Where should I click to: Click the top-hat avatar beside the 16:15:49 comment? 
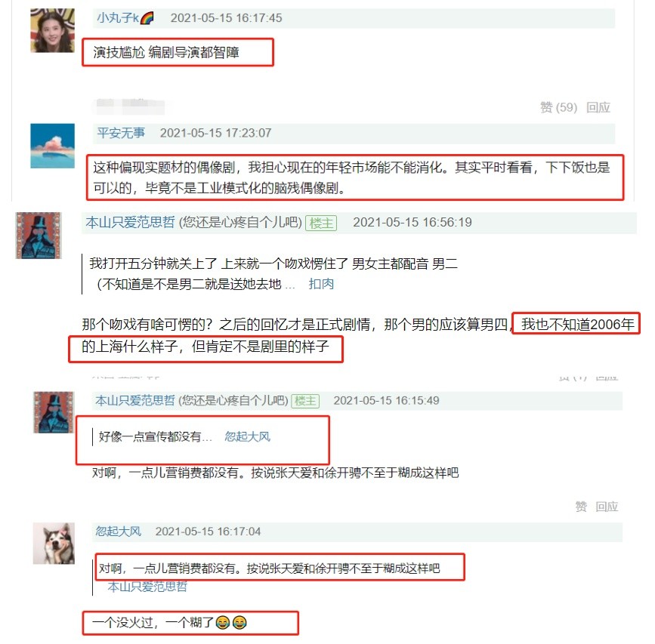tap(54, 412)
